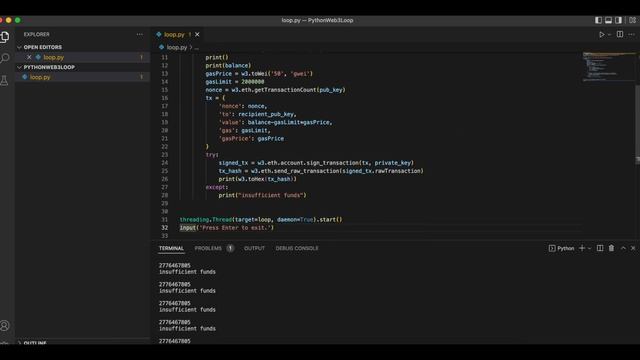Split the editor to the right
This screenshot has height=360, width=640.
click(620, 35)
